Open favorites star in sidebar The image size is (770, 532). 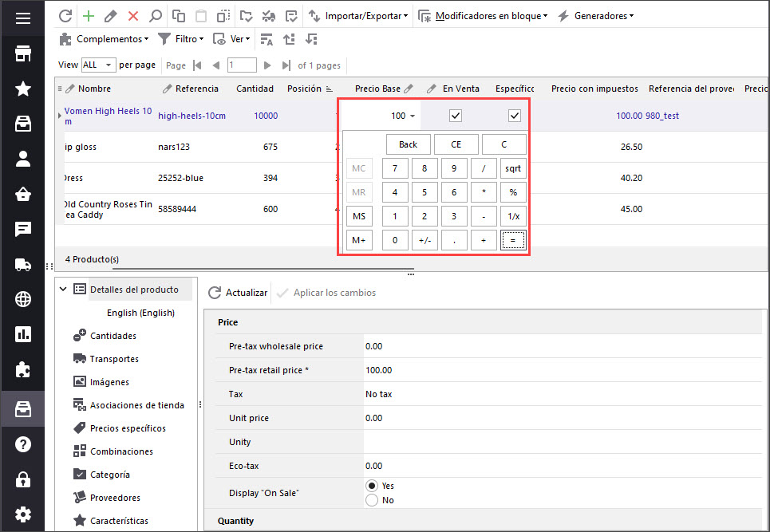[22, 89]
